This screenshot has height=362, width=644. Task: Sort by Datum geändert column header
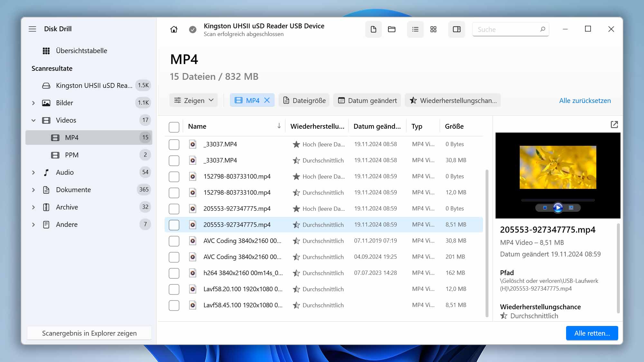[x=377, y=126]
